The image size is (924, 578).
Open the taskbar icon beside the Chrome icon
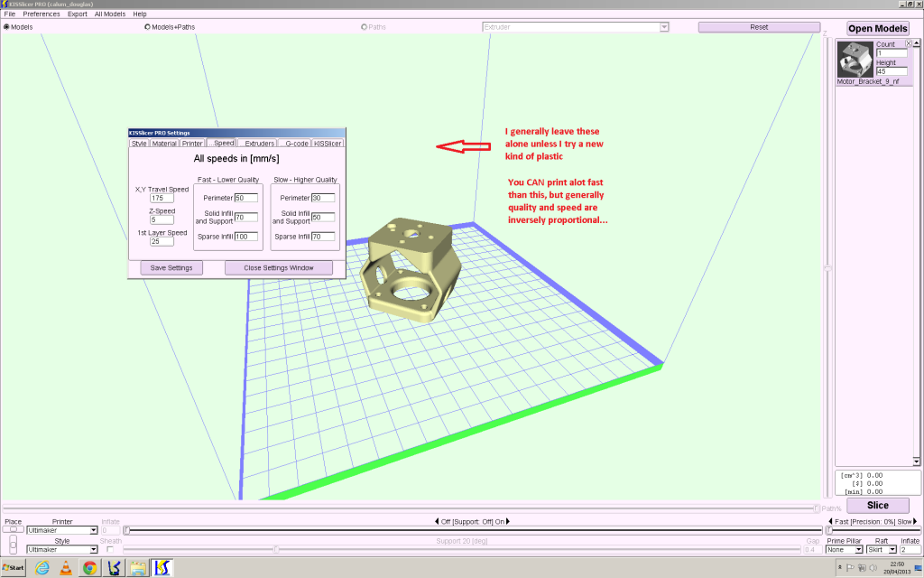pos(115,567)
